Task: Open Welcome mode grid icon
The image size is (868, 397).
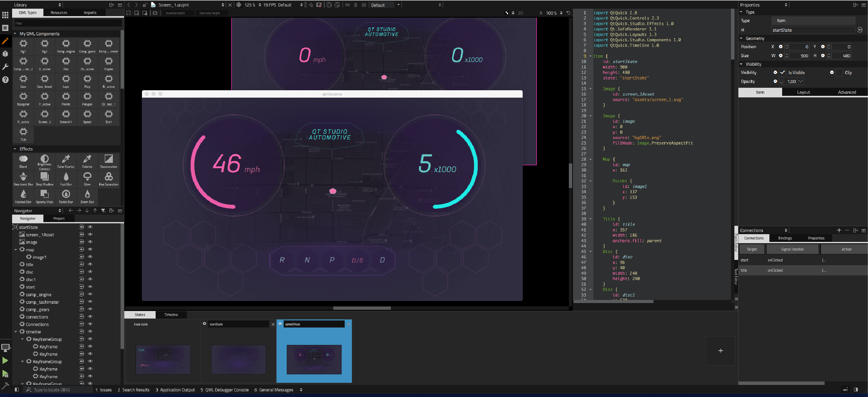Action: 5,15
